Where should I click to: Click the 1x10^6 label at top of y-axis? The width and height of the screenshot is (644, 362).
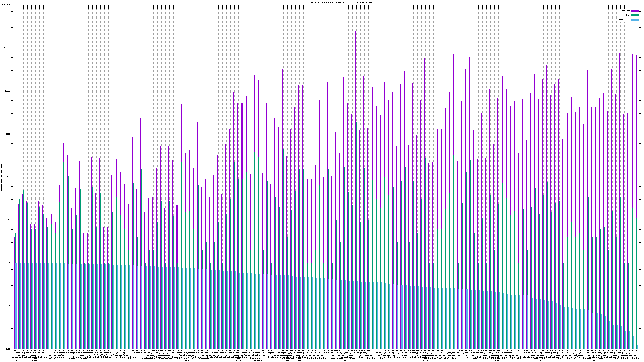click(x=6, y=5)
